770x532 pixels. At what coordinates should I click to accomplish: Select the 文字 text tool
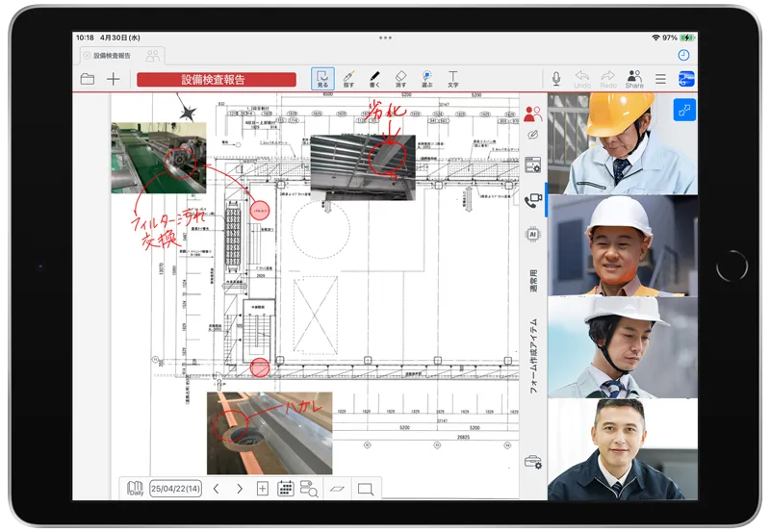(452, 78)
